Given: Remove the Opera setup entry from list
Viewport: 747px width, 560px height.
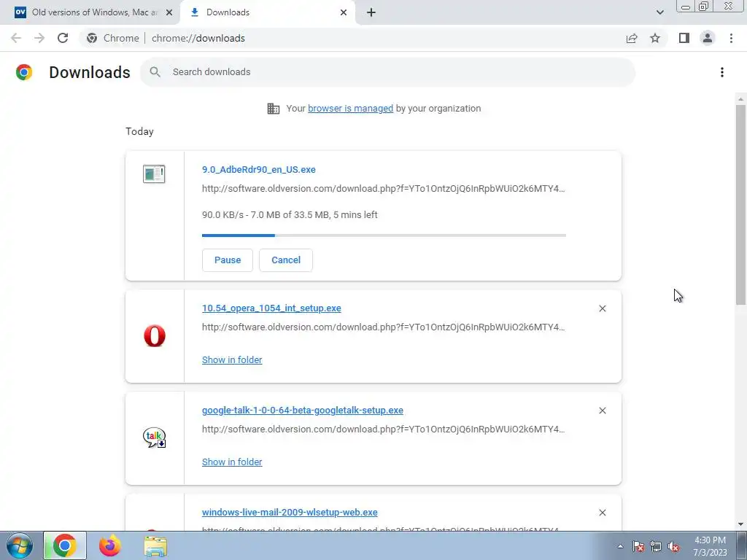Looking at the screenshot, I should 602,308.
